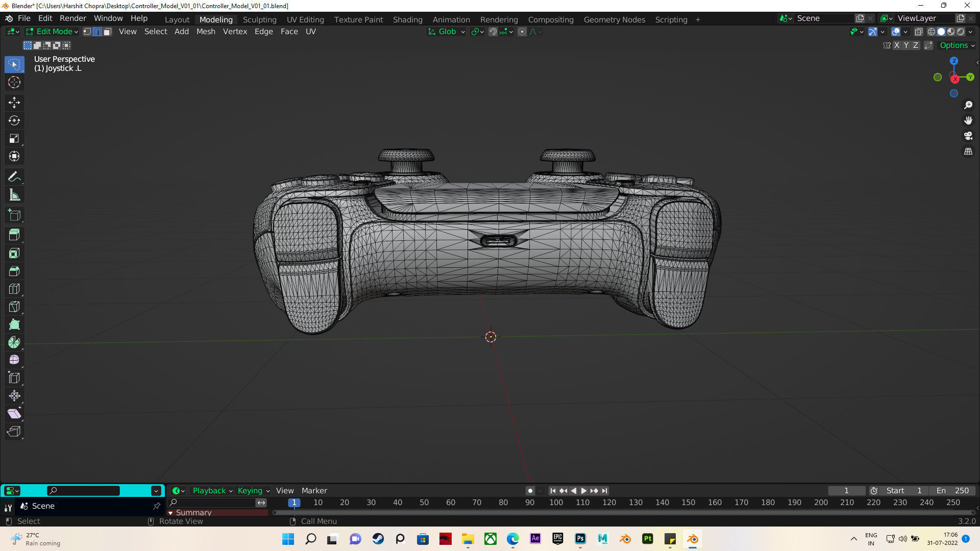Switch to the UV Editing workspace tab
The height and width of the screenshot is (551, 980).
point(305,19)
